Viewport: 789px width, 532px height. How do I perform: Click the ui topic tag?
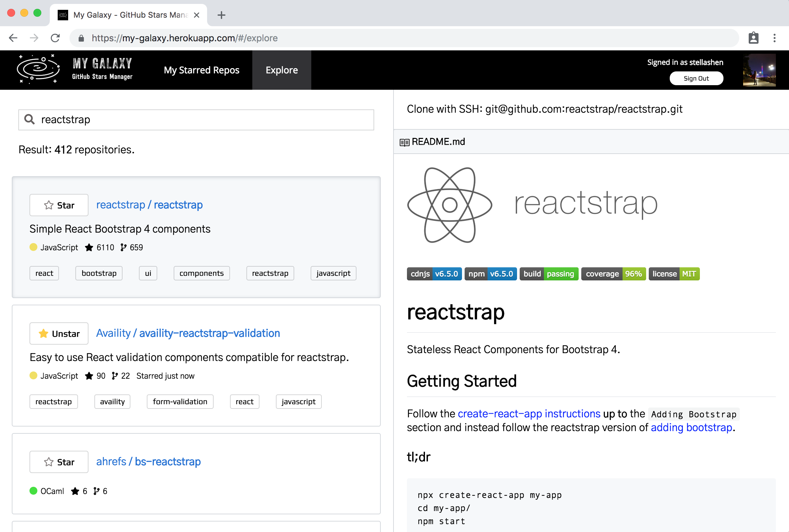(148, 273)
